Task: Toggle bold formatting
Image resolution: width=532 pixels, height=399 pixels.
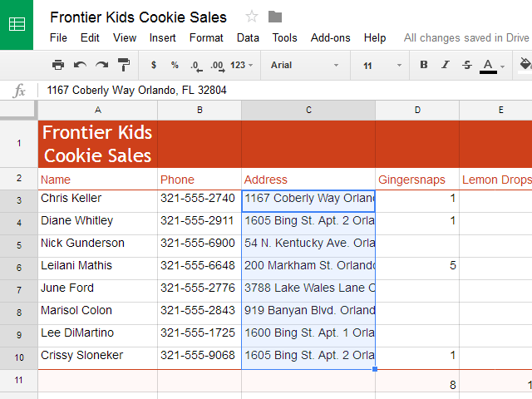Action: click(x=423, y=65)
